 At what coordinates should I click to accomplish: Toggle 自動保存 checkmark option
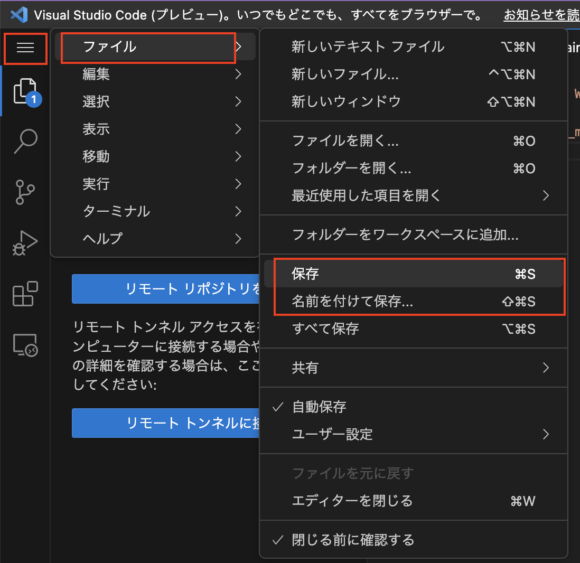414,407
